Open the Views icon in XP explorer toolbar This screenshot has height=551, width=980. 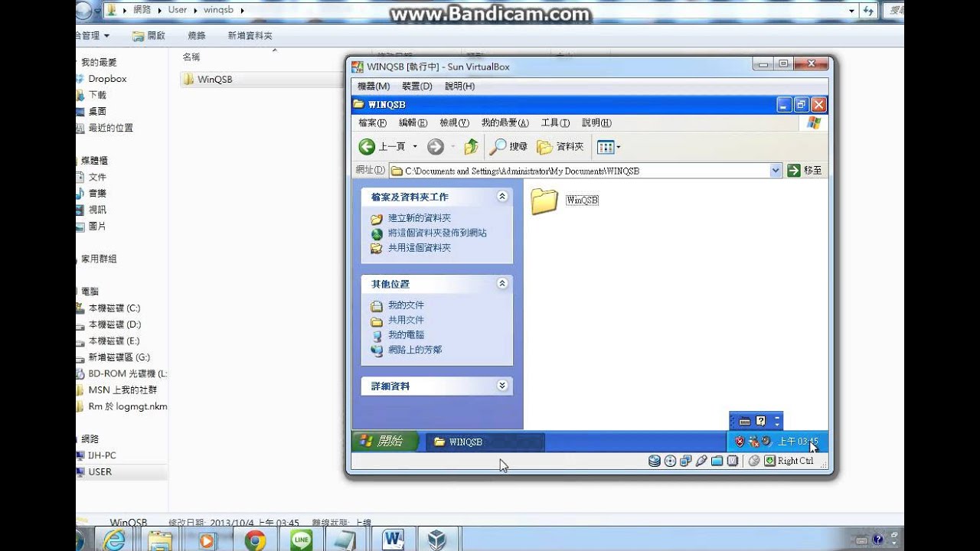tap(605, 146)
